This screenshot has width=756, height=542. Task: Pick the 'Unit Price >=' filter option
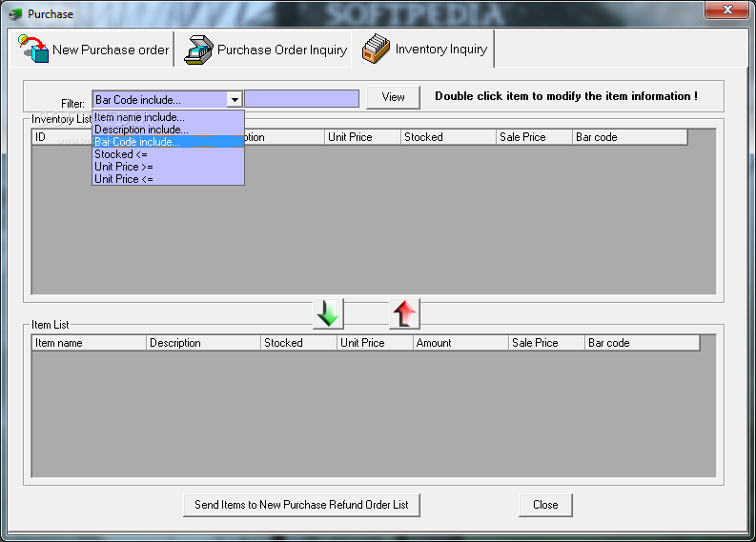tap(168, 167)
